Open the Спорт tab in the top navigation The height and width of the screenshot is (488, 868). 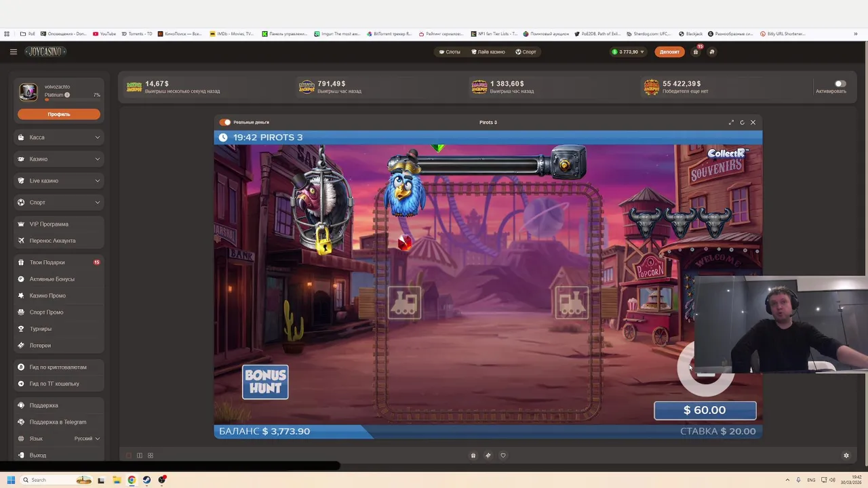(526, 52)
